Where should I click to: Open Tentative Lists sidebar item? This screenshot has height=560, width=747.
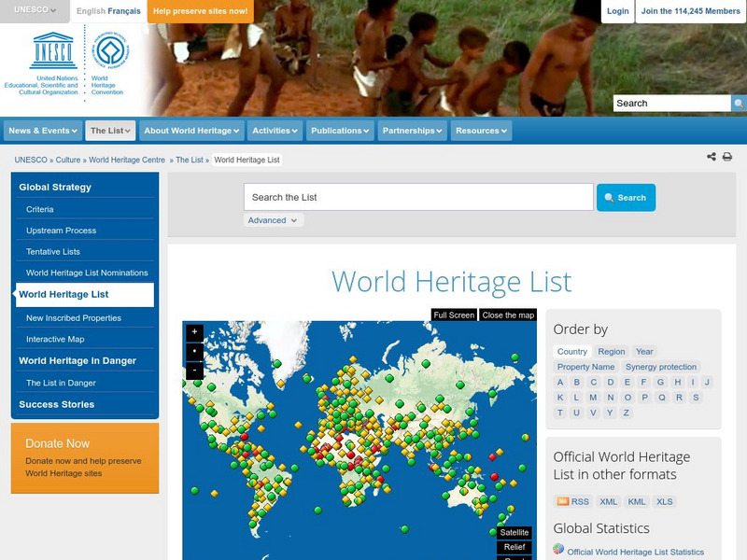point(85,251)
